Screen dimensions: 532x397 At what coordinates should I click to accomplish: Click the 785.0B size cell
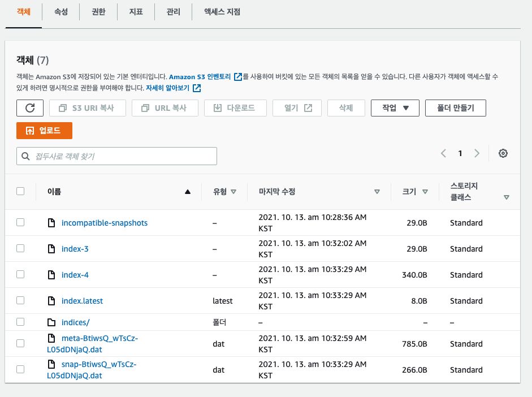[414, 344]
